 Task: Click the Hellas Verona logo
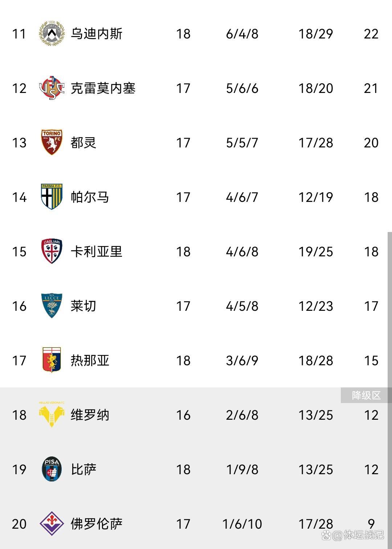tap(52, 414)
